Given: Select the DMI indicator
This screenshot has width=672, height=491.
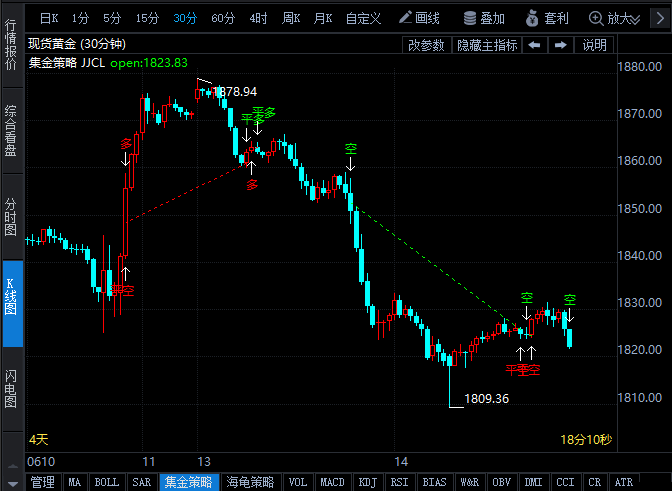Looking at the screenshot, I should 533,482.
